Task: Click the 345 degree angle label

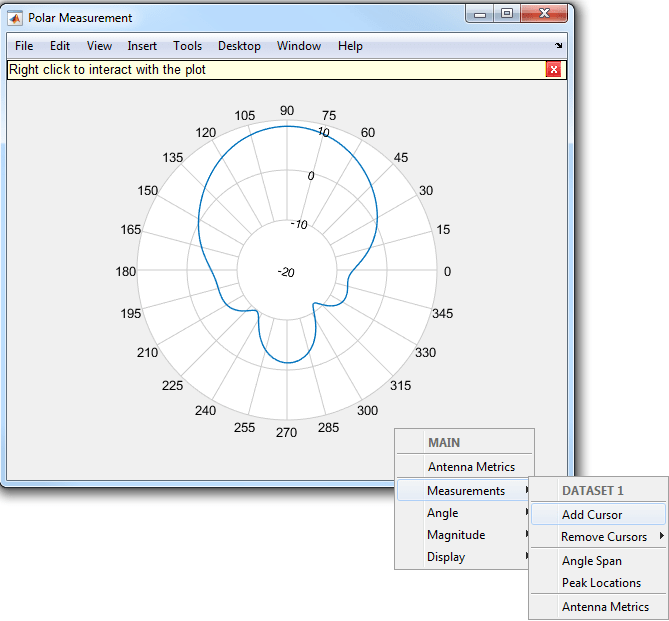Action: tap(442, 313)
